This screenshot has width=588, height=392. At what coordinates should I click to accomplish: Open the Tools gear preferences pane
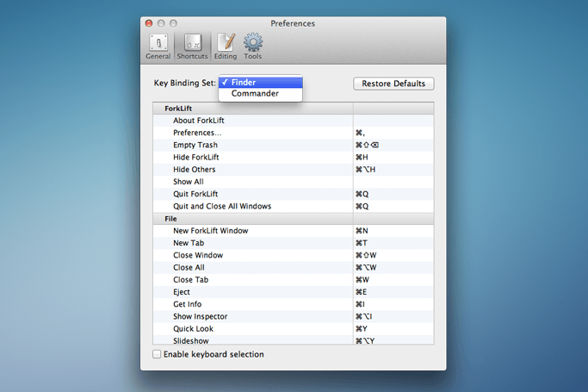tap(253, 47)
